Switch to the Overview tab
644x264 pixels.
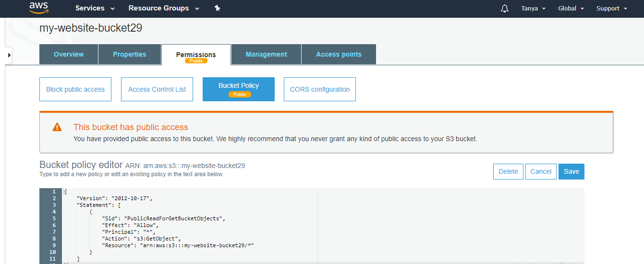point(69,54)
